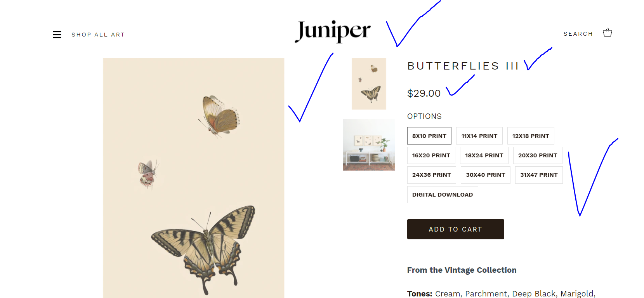Open the hamburger menu icon
Screen dimensions: 644x298
pos(57,35)
